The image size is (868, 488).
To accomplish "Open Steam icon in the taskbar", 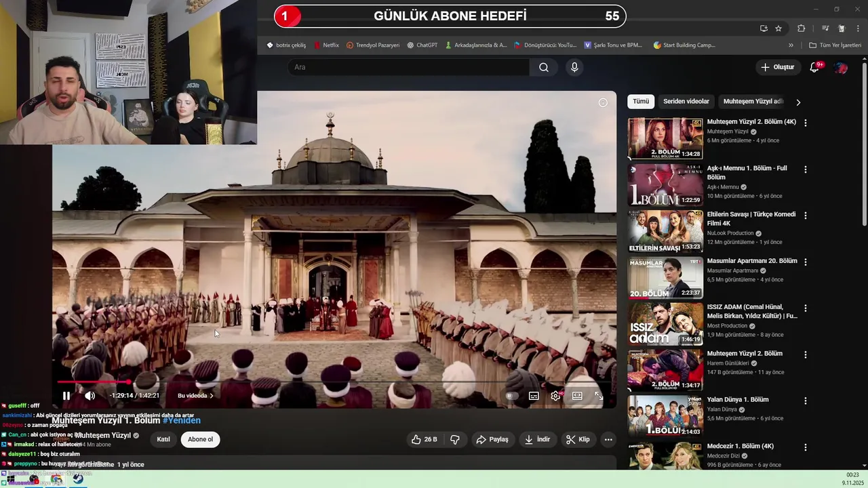I will (78, 479).
